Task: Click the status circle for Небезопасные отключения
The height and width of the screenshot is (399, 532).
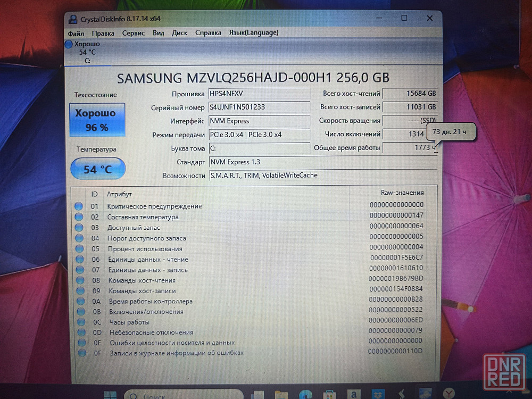Action: [x=81, y=332]
